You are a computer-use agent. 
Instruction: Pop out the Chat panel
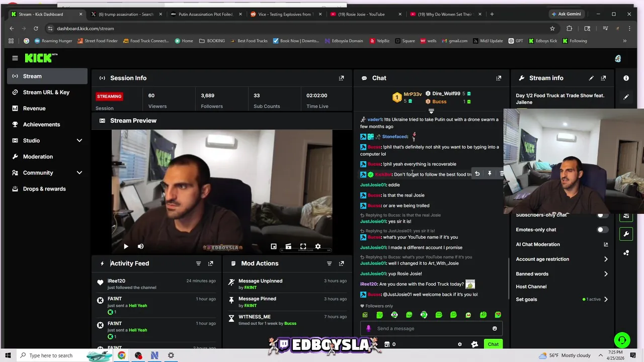[499, 78]
